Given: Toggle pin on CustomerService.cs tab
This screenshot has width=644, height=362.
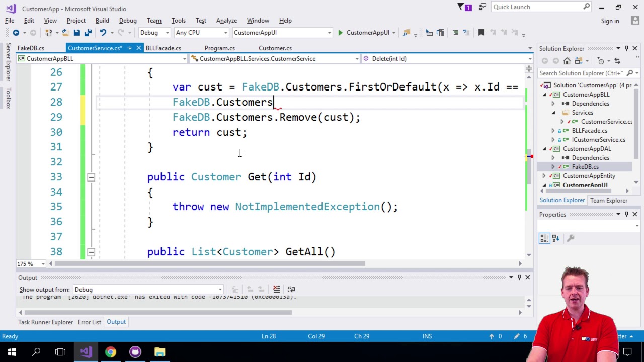Looking at the screenshot, I should tap(129, 48).
